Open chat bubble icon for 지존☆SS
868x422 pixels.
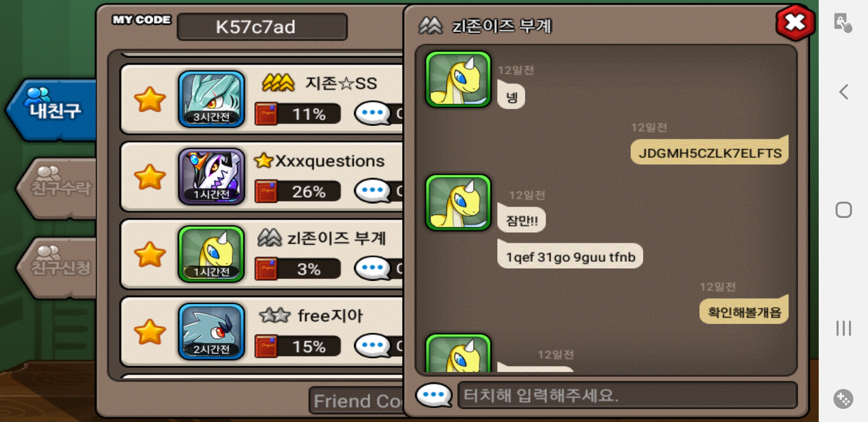pos(373,113)
